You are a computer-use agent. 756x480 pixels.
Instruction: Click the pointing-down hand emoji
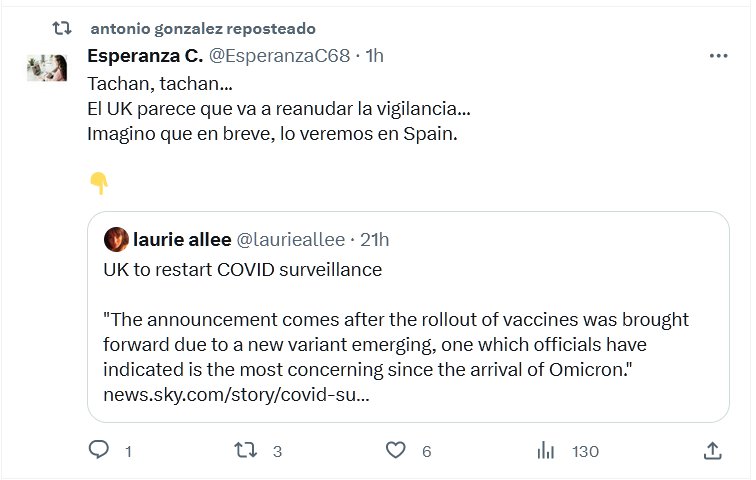click(x=99, y=183)
